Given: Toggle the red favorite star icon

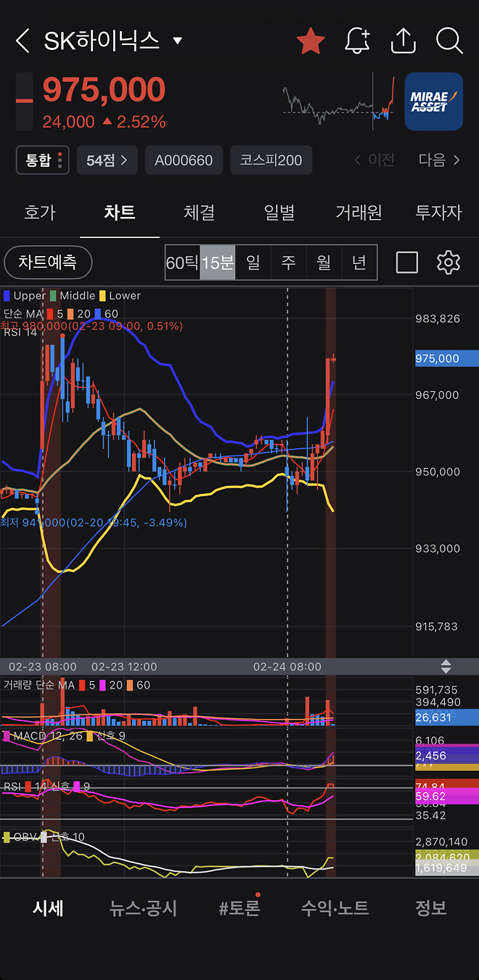Looking at the screenshot, I should [311, 41].
